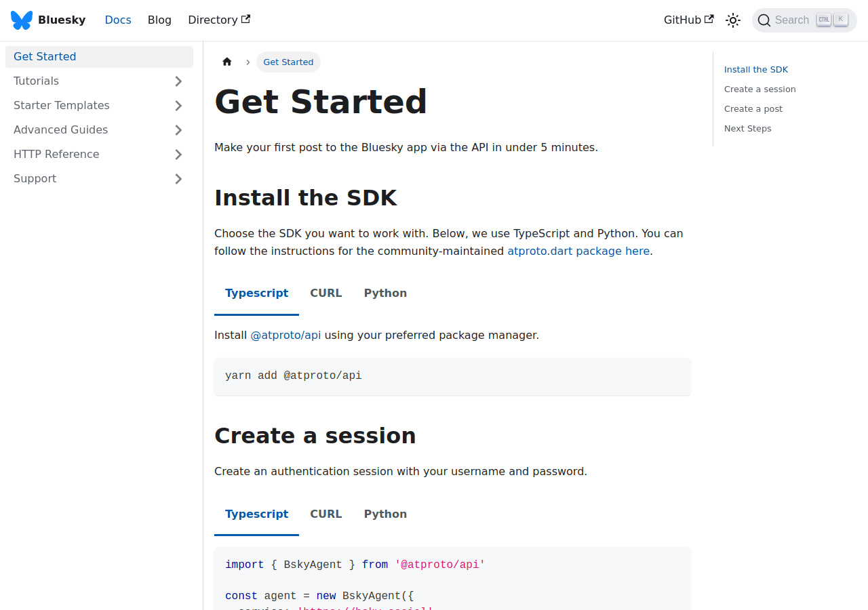This screenshot has width=868, height=610.
Task: Open the Docs navbar item
Action: click(118, 20)
